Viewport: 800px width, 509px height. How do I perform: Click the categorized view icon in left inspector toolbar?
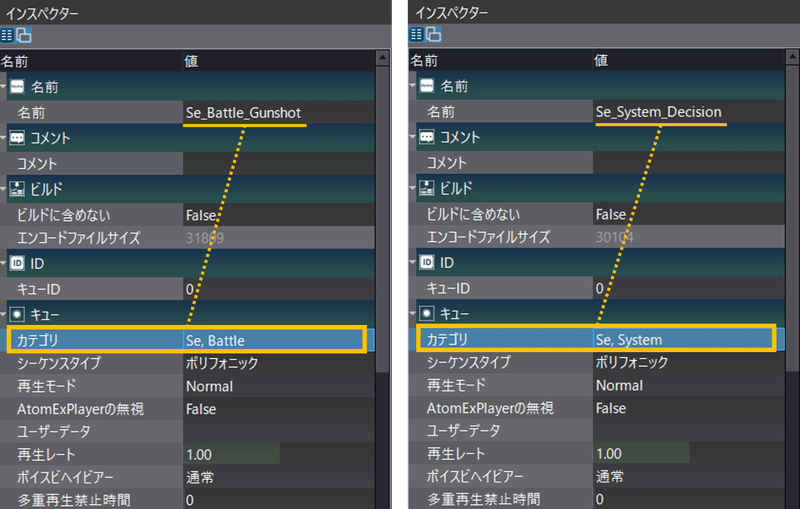[x=7, y=35]
